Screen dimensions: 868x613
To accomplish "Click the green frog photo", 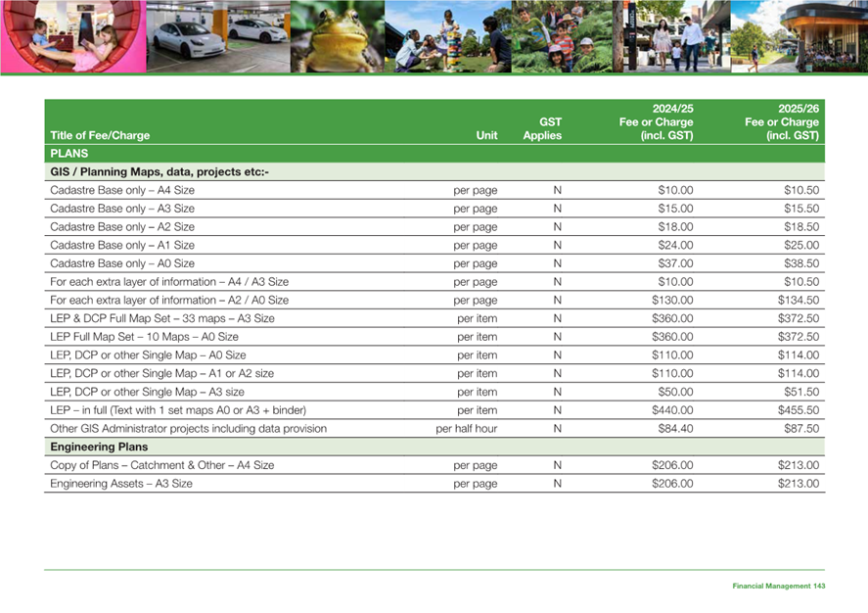I will pyautogui.click(x=338, y=36).
